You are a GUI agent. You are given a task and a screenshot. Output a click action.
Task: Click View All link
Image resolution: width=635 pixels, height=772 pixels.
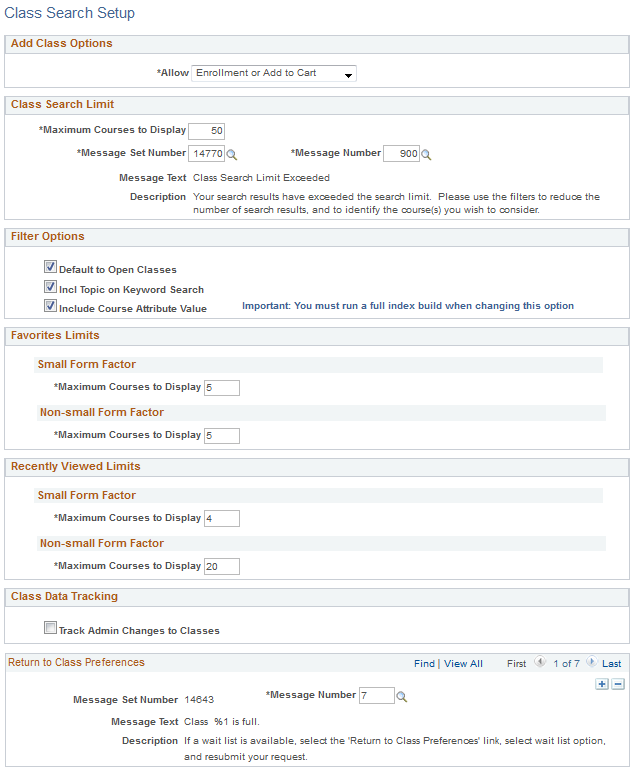coord(463,664)
